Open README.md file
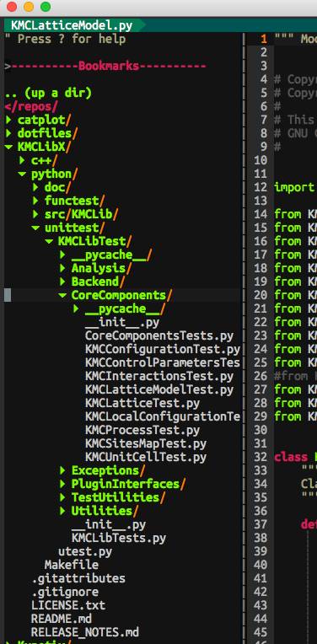Image resolution: width=317 pixels, height=644 pixels. click(x=62, y=619)
